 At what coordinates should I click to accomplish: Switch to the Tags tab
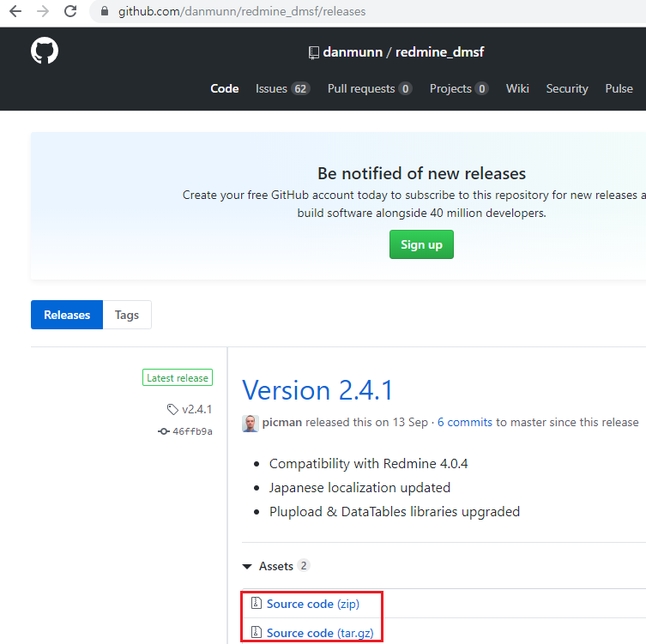coord(127,315)
